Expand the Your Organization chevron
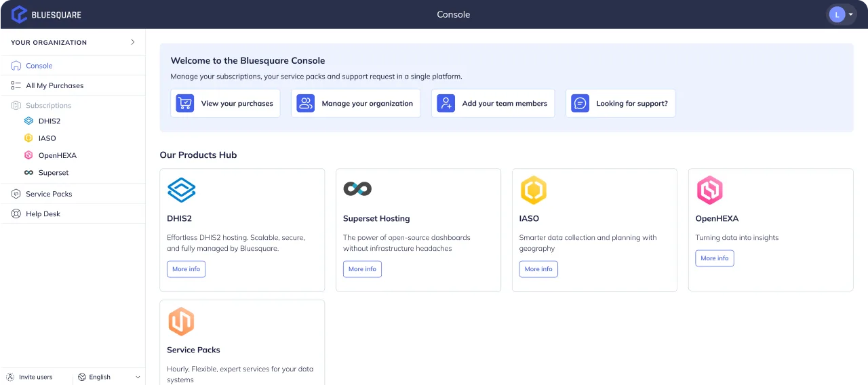868x385 pixels. click(x=133, y=42)
